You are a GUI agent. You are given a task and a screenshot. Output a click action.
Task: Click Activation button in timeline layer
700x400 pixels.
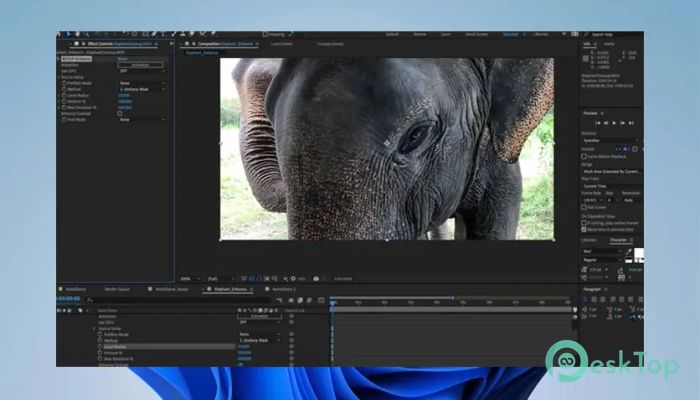point(259,316)
